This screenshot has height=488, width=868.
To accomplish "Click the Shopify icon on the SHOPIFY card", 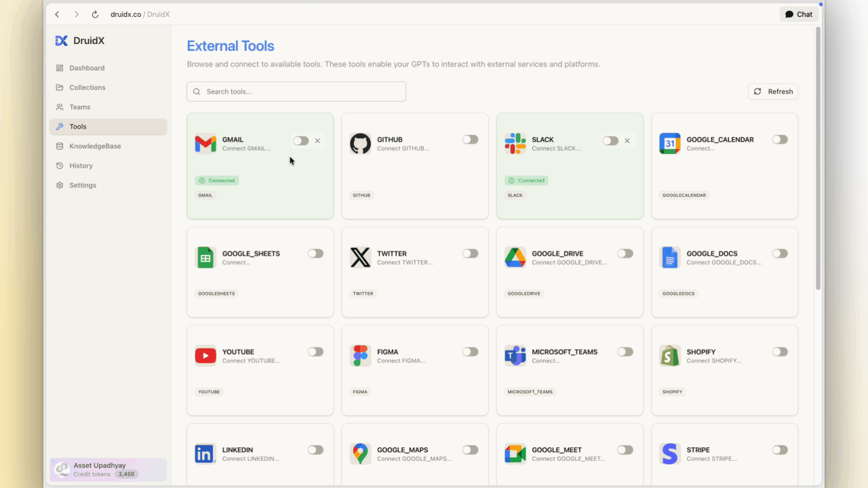I will point(669,355).
